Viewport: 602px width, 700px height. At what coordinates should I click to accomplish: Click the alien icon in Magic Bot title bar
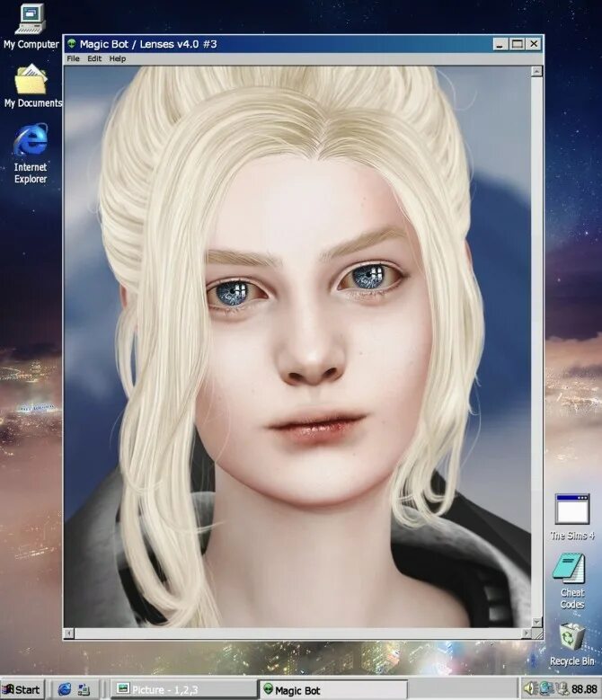72,44
